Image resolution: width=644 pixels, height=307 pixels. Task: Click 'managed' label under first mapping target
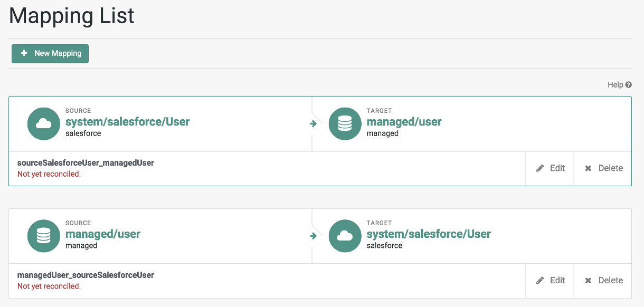click(x=383, y=133)
